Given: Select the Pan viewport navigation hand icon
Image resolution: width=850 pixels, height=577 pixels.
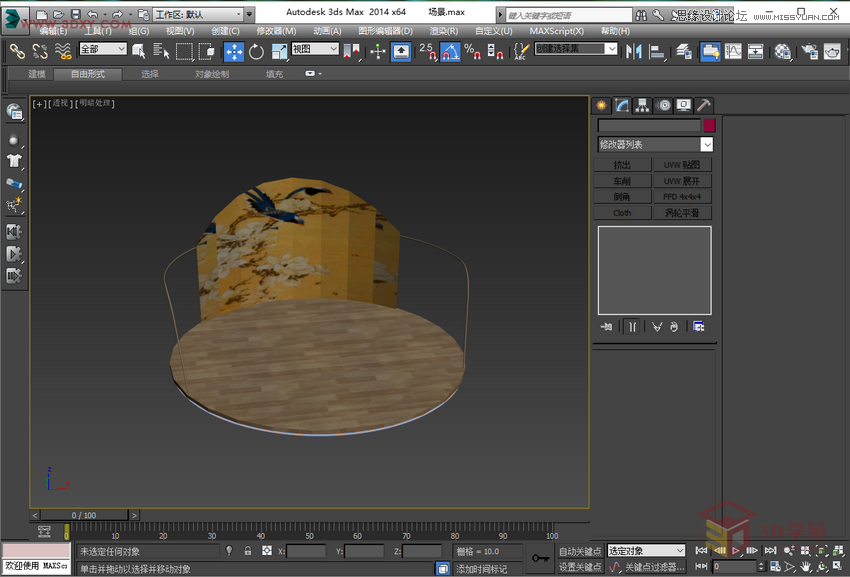Looking at the screenshot, I should 806,566.
